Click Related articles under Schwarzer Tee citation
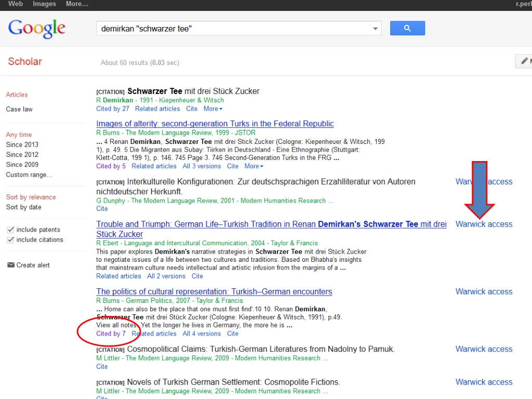This screenshot has width=532, height=399. tap(157, 109)
